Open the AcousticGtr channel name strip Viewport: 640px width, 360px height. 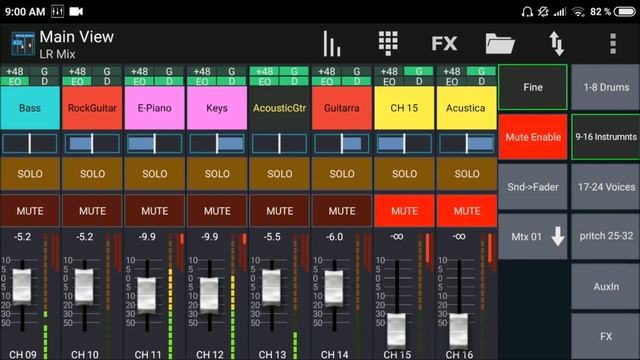tap(280, 108)
